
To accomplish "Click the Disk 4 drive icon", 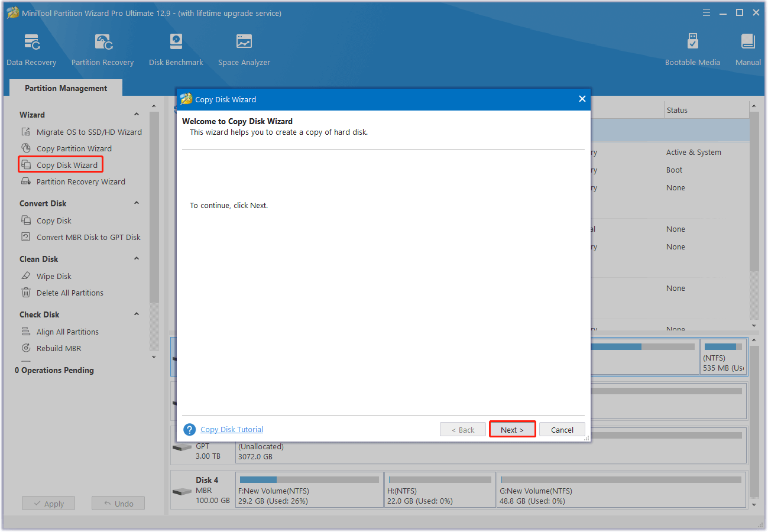I will coord(182,492).
